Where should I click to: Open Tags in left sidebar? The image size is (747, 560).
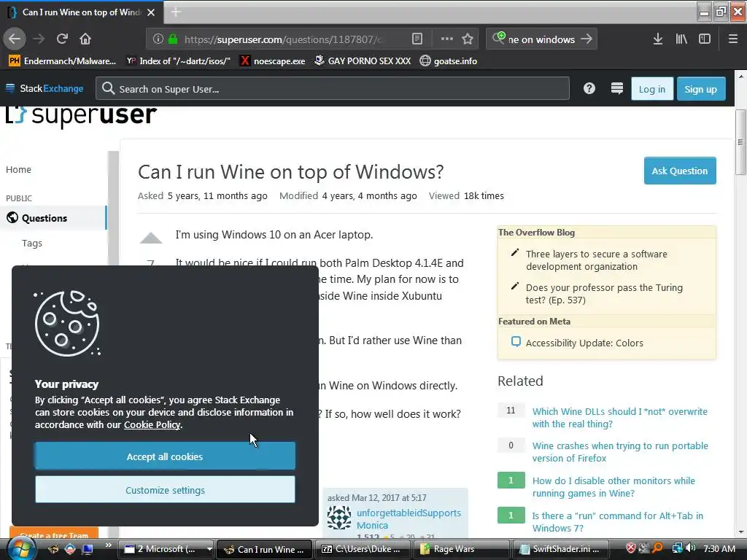[32, 244]
